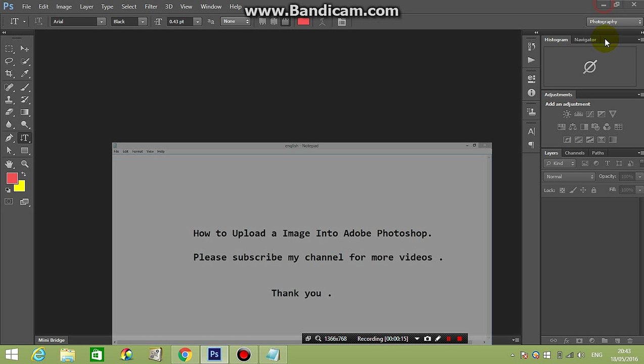This screenshot has width=644, height=364.
Task: Switch to the Navigator tab
Action: pos(585,39)
